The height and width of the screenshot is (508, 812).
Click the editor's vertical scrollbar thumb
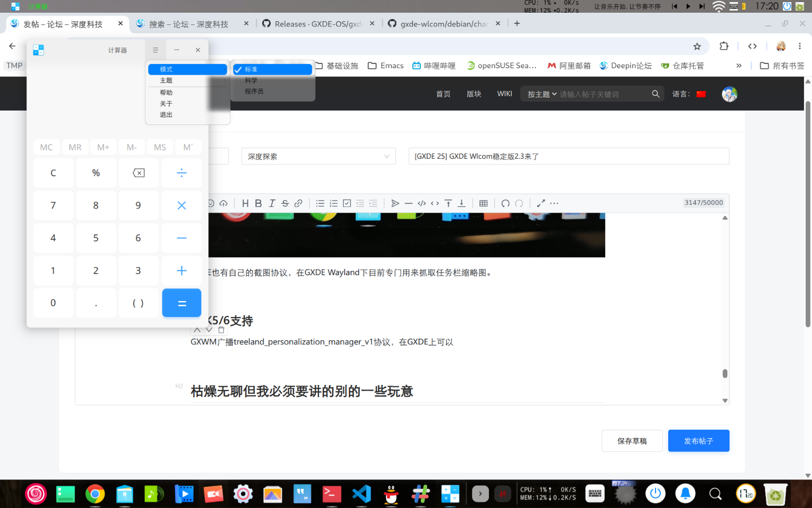point(725,374)
